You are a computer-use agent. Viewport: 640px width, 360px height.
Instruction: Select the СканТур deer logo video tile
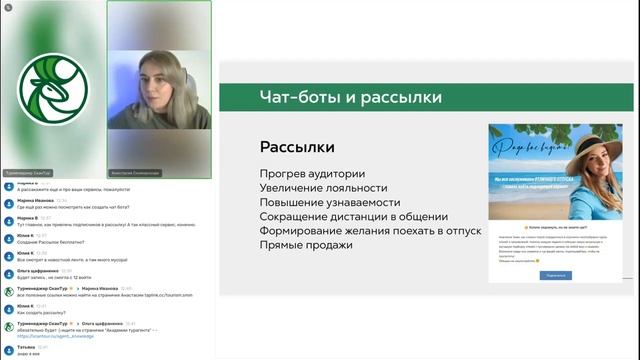(x=53, y=89)
